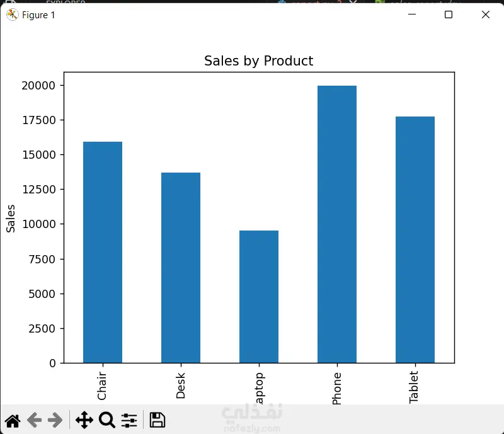504x434 pixels.
Task: Minimize the Figure 1 window
Action: tap(412, 14)
